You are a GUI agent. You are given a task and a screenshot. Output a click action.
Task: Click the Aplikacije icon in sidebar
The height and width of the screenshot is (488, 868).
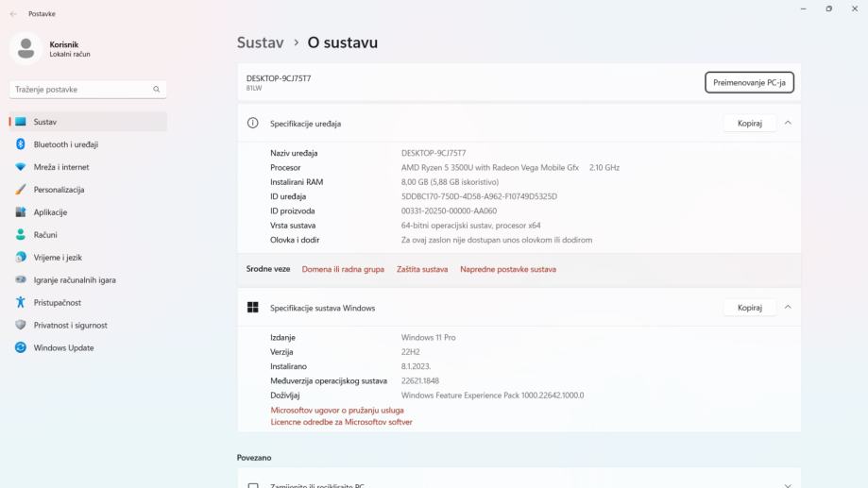(21, 212)
